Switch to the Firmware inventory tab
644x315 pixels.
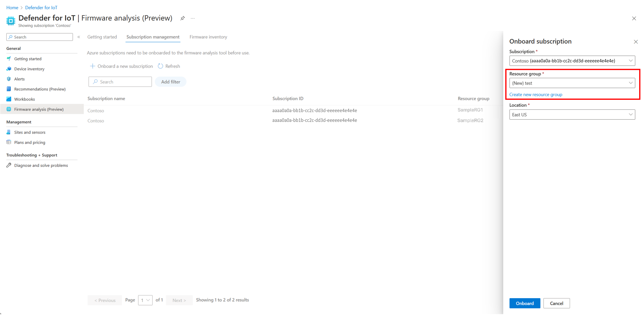pos(208,37)
